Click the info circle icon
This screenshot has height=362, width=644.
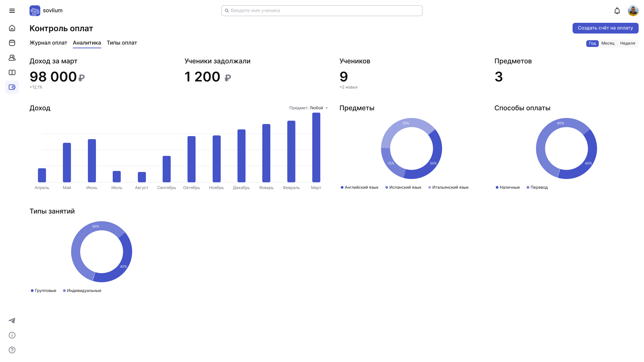point(12,335)
